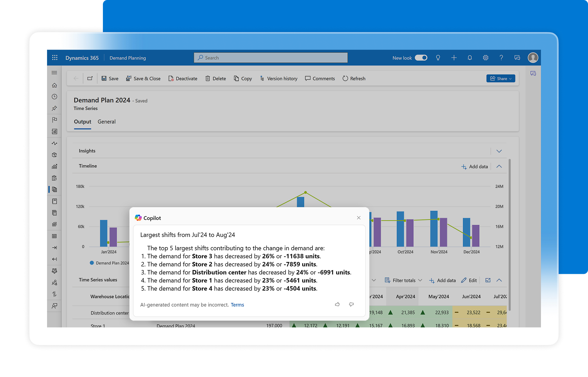
Task: Select the Output tab
Action: point(82,122)
